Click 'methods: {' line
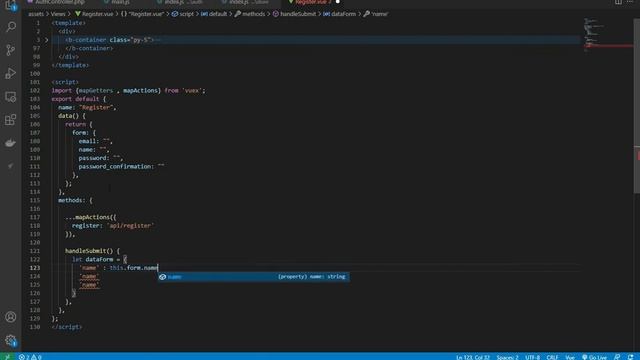 click(x=75, y=200)
